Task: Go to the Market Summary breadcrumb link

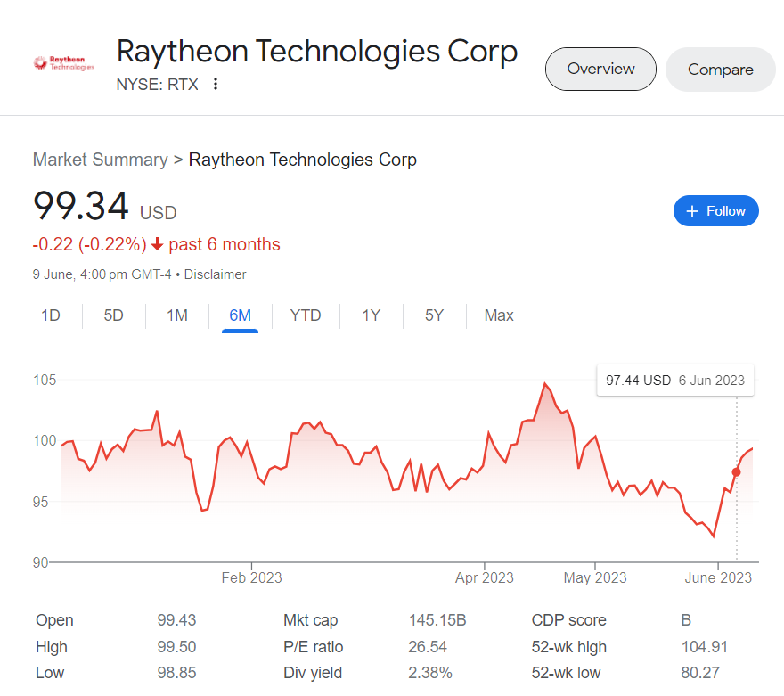Action: click(101, 160)
